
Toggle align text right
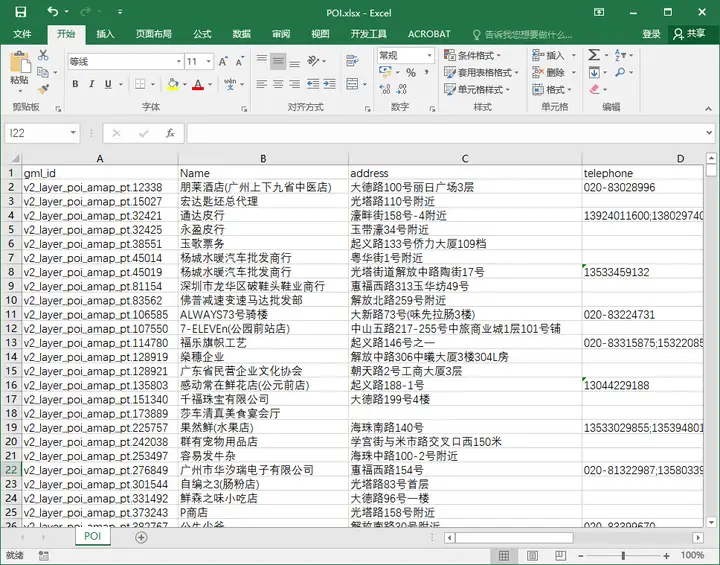pyautogui.click(x=294, y=84)
